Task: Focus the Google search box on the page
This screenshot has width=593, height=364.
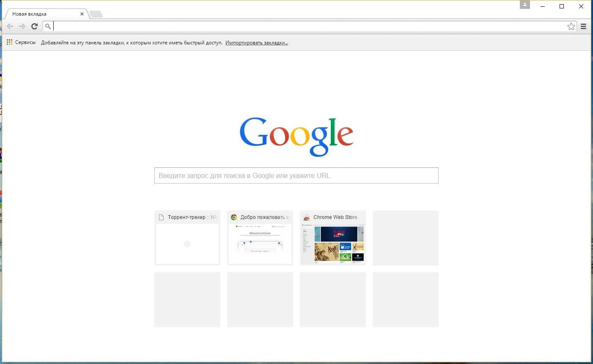Action: (x=296, y=175)
